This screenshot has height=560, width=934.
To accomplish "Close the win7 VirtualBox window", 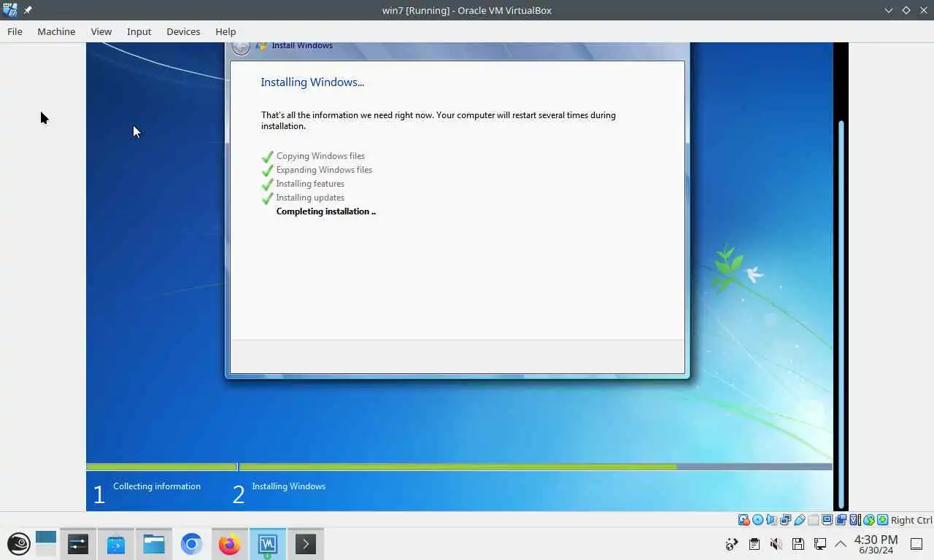I will coord(923,10).
